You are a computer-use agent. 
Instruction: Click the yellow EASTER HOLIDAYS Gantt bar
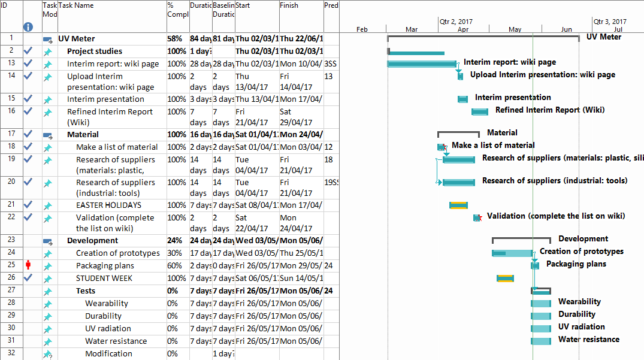pos(458,205)
